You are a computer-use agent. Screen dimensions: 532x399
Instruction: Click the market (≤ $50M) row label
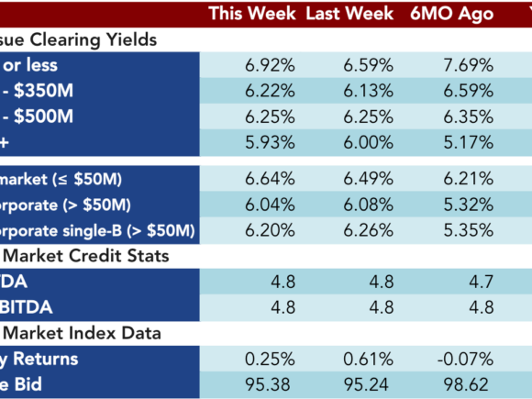[61, 179]
